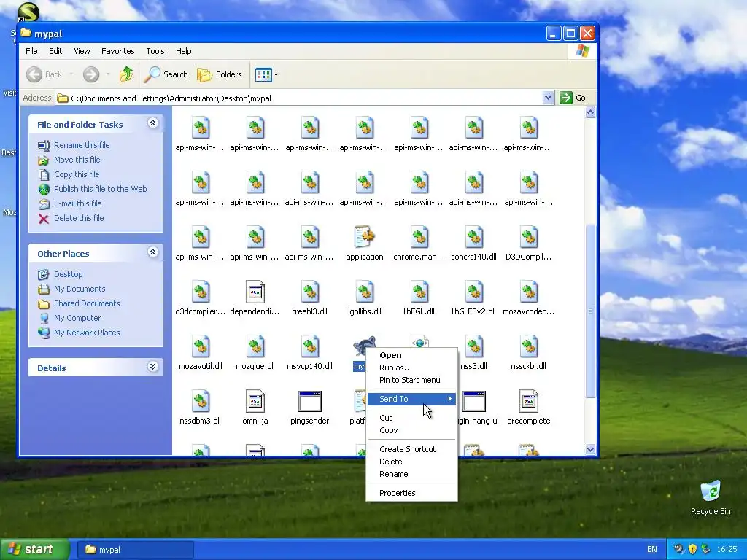747x560 pixels.
Task: Click the scrollbar up arrow
Action: 590,112
